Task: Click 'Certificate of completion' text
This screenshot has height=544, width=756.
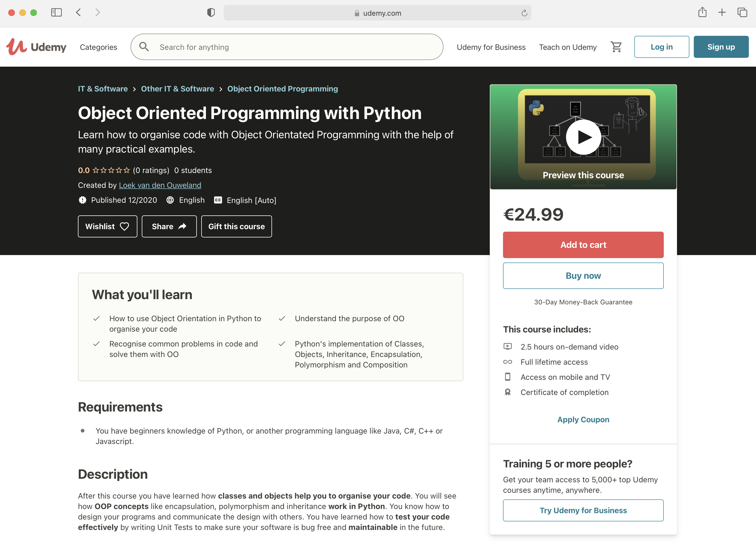Action: tap(564, 392)
